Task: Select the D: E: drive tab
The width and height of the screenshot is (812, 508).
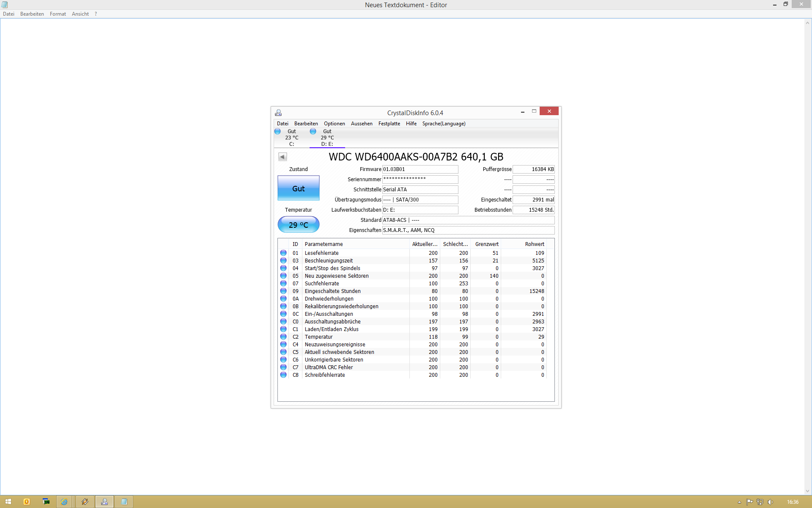Action: click(x=327, y=138)
